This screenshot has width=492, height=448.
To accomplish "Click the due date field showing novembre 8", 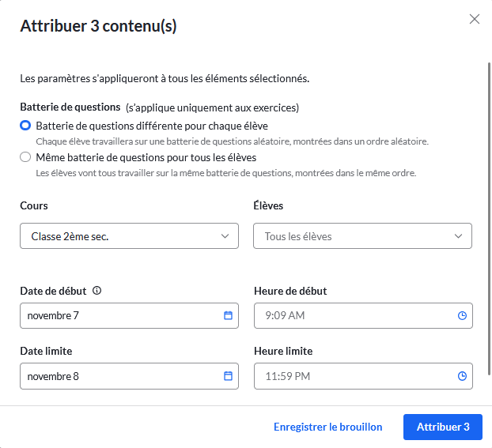I will coord(119,376).
